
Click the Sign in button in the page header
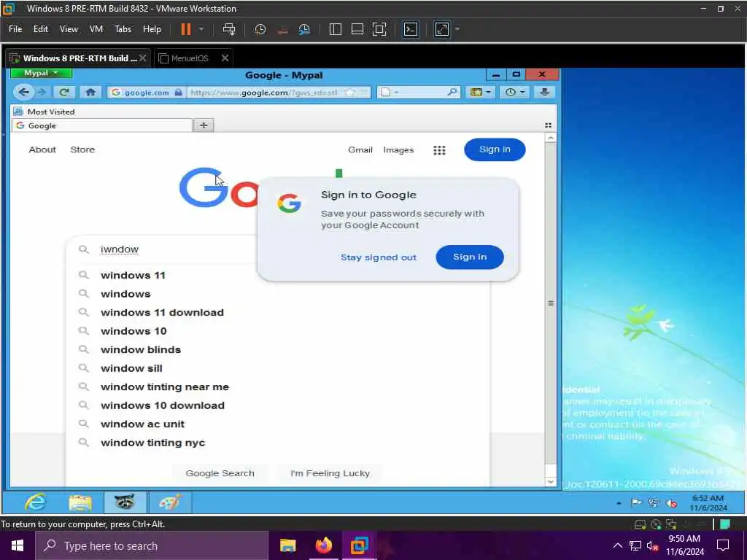click(x=495, y=149)
